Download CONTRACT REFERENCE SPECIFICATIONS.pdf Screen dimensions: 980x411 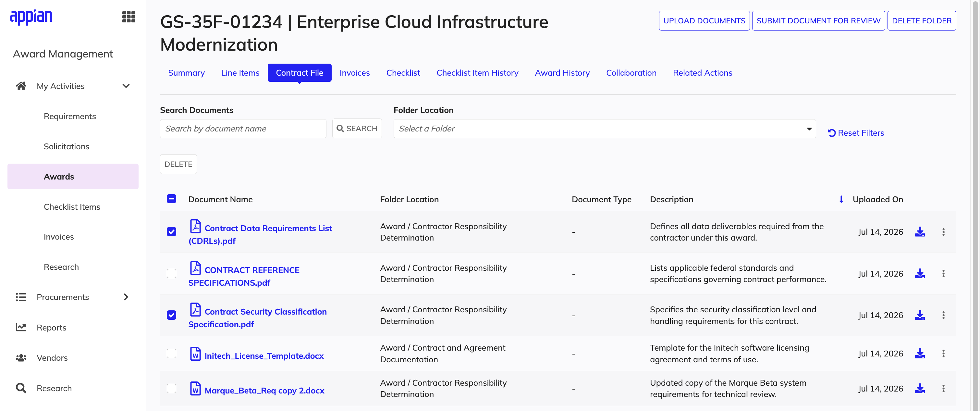click(920, 273)
